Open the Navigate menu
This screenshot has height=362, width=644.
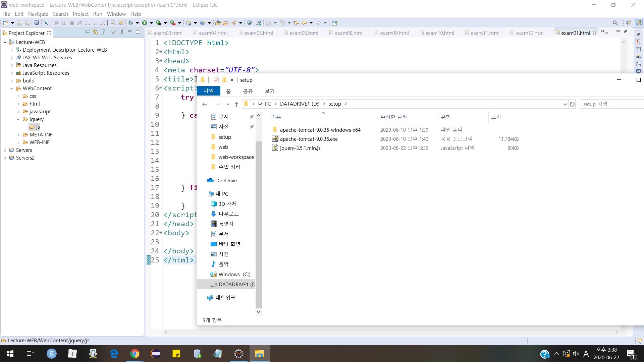click(38, 14)
